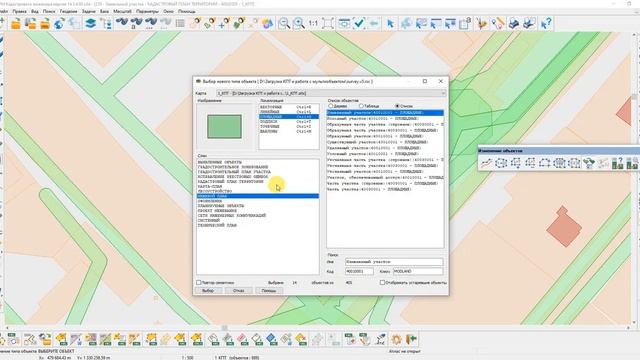Choose the Таблица view radio button
This screenshot has height=360, width=640.
[x=361, y=106]
